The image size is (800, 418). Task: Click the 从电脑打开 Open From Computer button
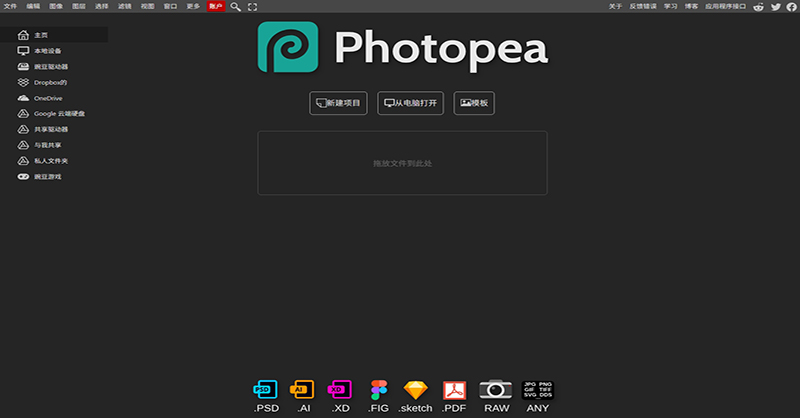[x=410, y=103]
